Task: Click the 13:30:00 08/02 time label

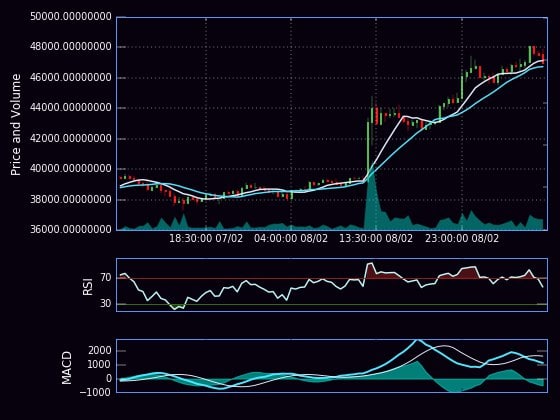Action: point(376,239)
